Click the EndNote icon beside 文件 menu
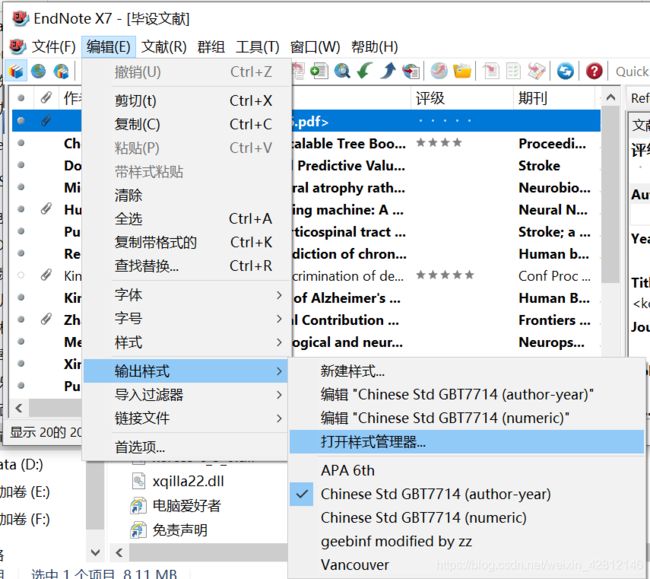 17,46
